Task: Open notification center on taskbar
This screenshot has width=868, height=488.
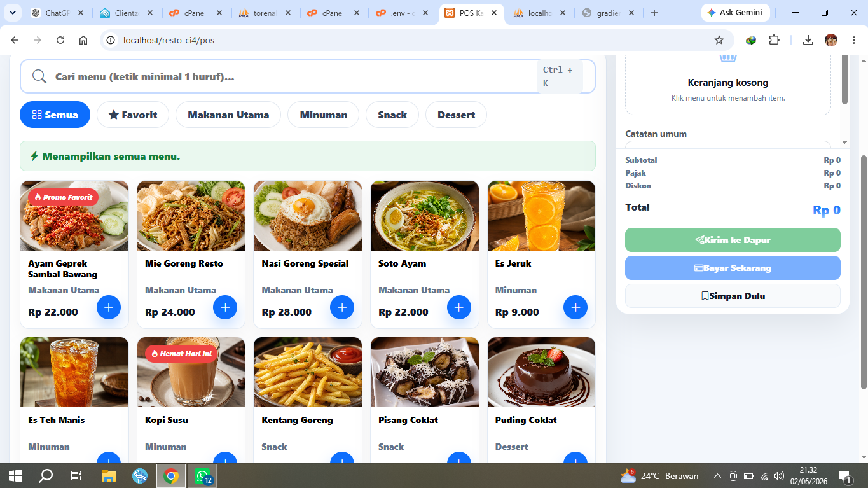Action: pyautogui.click(x=845, y=475)
